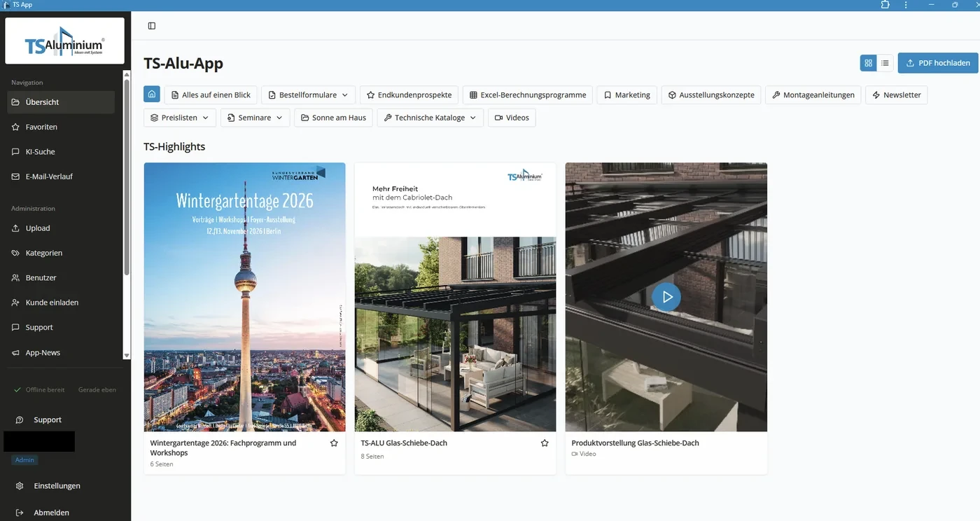Image resolution: width=980 pixels, height=521 pixels.
Task: Open the Newsletter category
Action: tap(896, 95)
